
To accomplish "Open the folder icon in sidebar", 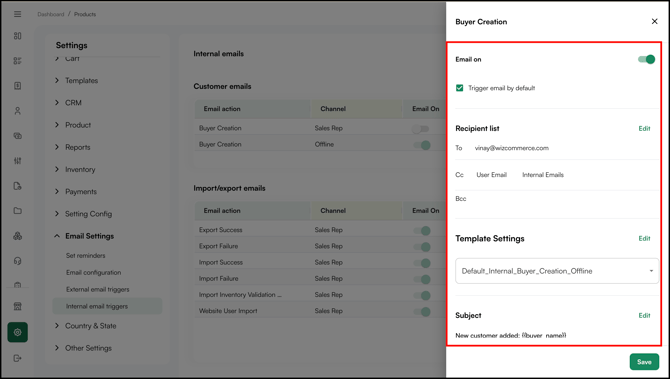I will (18, 211).
